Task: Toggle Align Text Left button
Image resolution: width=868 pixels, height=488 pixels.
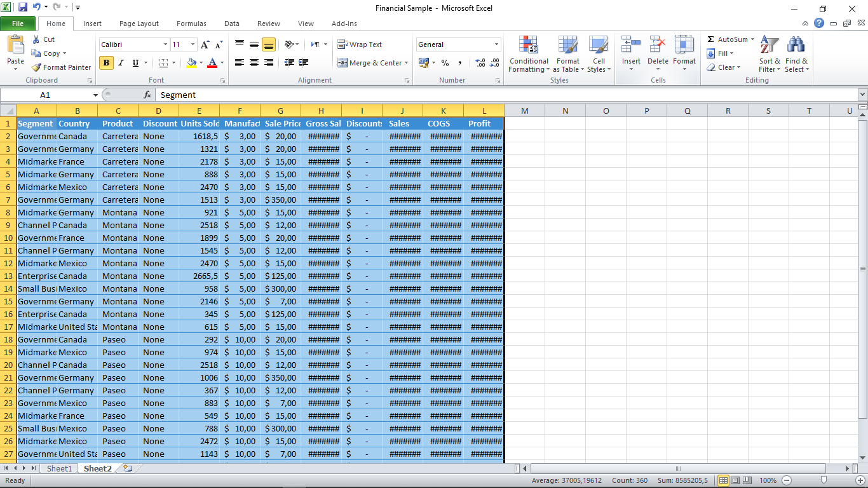Action: tap(240, 63)
